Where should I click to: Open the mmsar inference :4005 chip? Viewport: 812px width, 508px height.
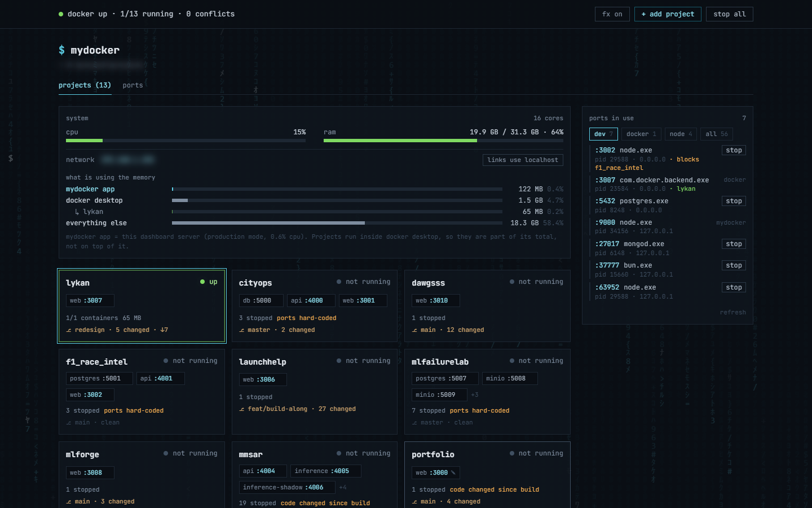[326, 471]
